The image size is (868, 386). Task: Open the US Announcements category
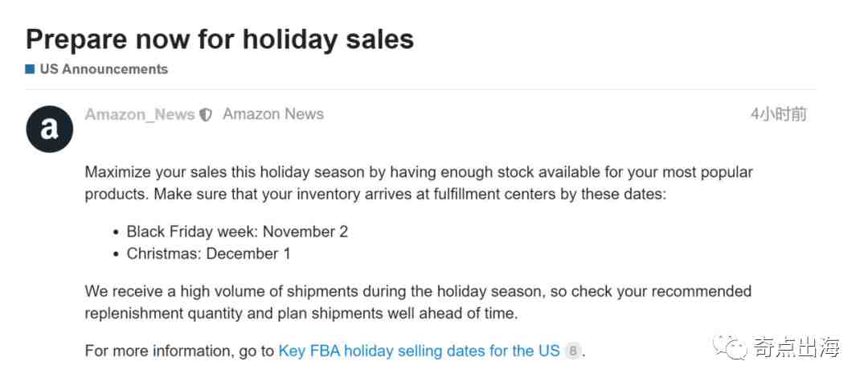coord(104,69)
